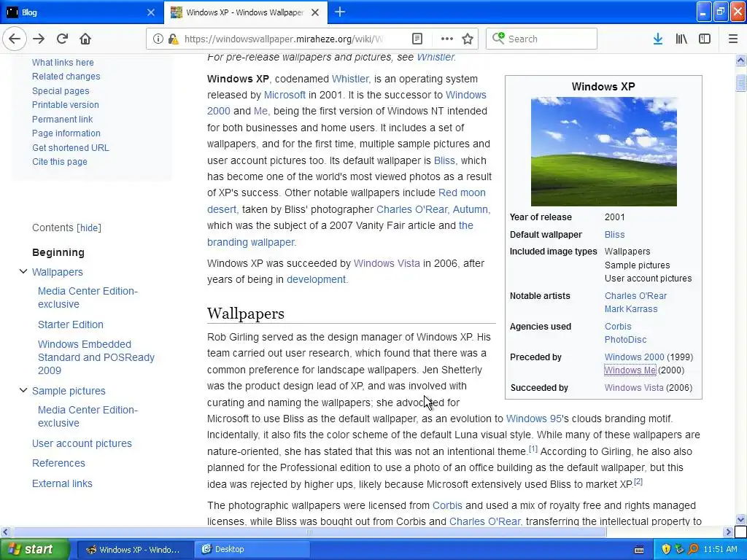Click Get shortened URL
Screen dimensions: 747x560
71,147
